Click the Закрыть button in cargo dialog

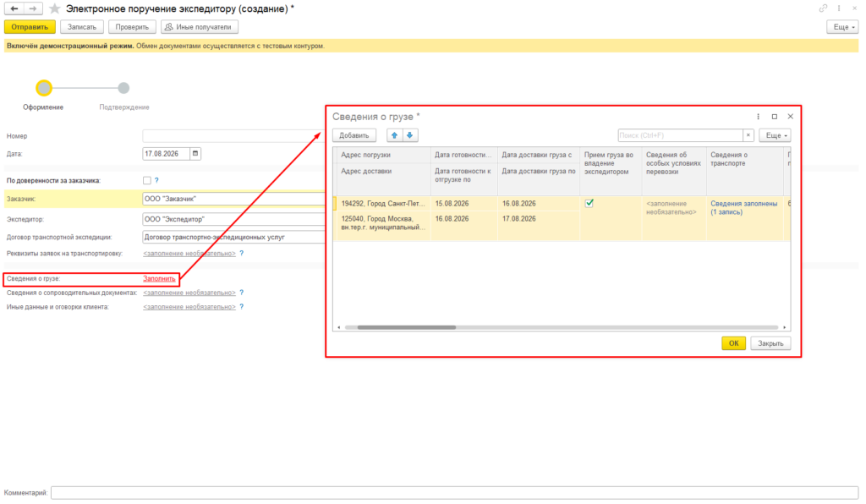click(x=770, y=343)
